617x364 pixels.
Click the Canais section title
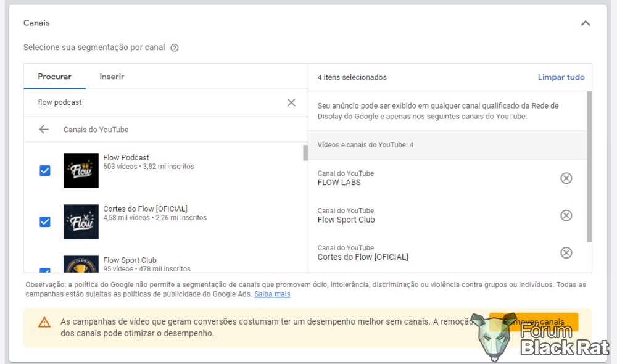(x=36, y=23)
